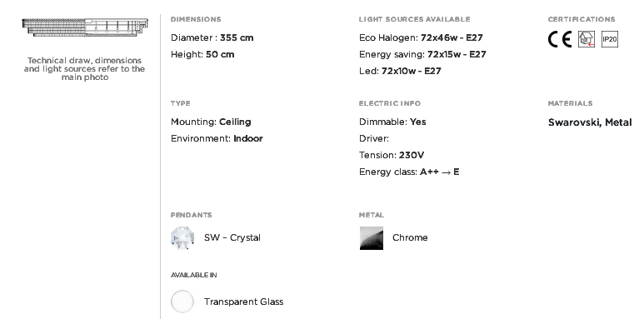The height and width of the screenshot is (319, 644).
Task: Click the Dimmable: Yes entry
Action: [392, 122]
